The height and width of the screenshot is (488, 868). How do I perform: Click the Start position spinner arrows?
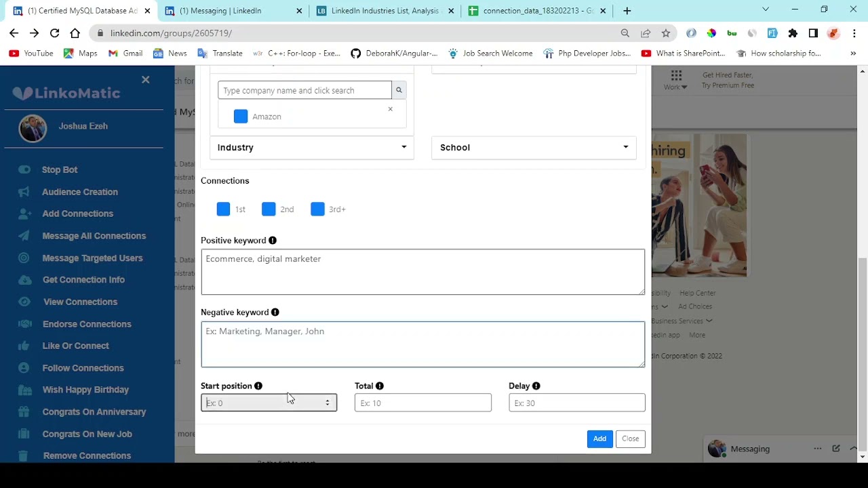(328, 403)
